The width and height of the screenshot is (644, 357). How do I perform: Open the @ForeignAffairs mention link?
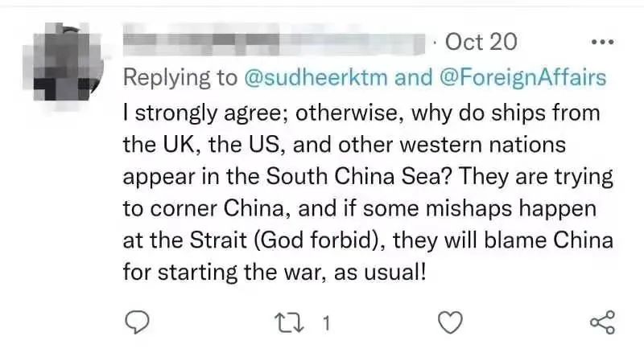coord(522,77)
